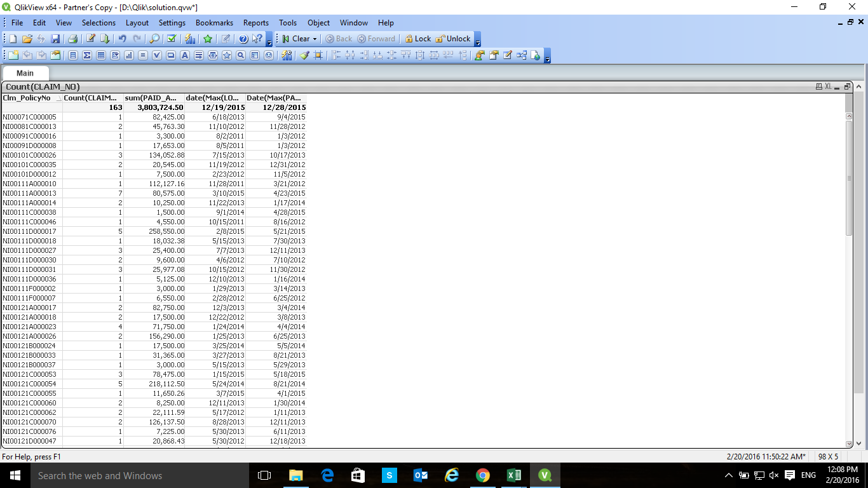Open Document Properties icon
This screenshot has width=868, height=488.
tap(494, 55)
